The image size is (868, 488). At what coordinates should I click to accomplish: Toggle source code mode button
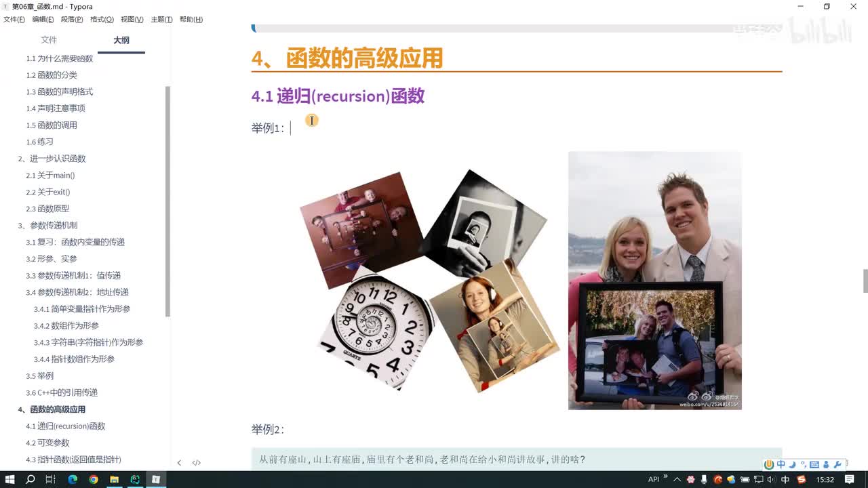point(196,463)
